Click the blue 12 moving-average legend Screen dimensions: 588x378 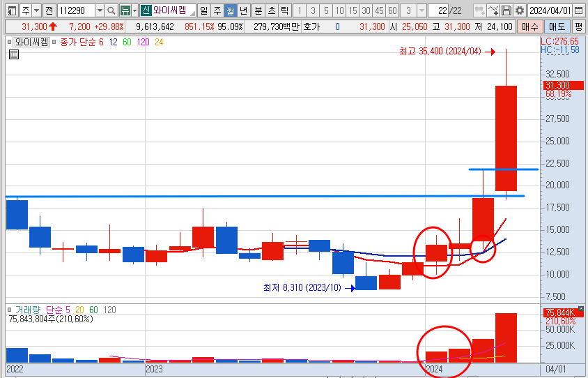click(114, 42)
